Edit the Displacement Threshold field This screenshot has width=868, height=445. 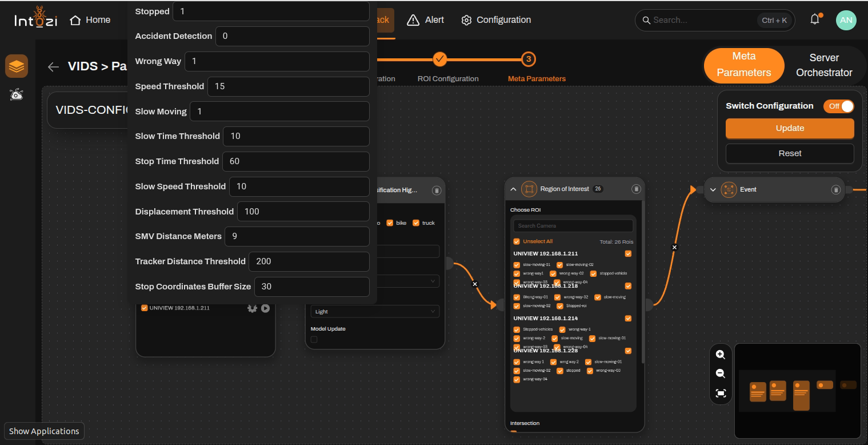point(303,212)
